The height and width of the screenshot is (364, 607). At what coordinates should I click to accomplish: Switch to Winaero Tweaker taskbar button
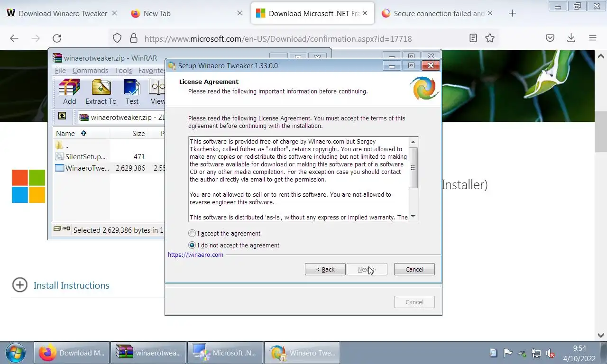click(x=302, y=353)
